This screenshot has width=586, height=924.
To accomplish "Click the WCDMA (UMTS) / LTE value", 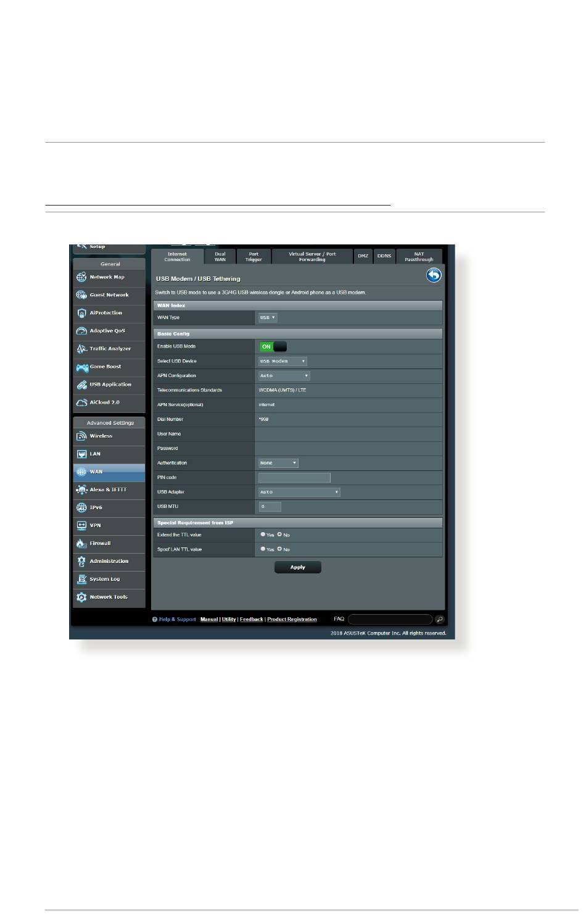I will 283,390.
